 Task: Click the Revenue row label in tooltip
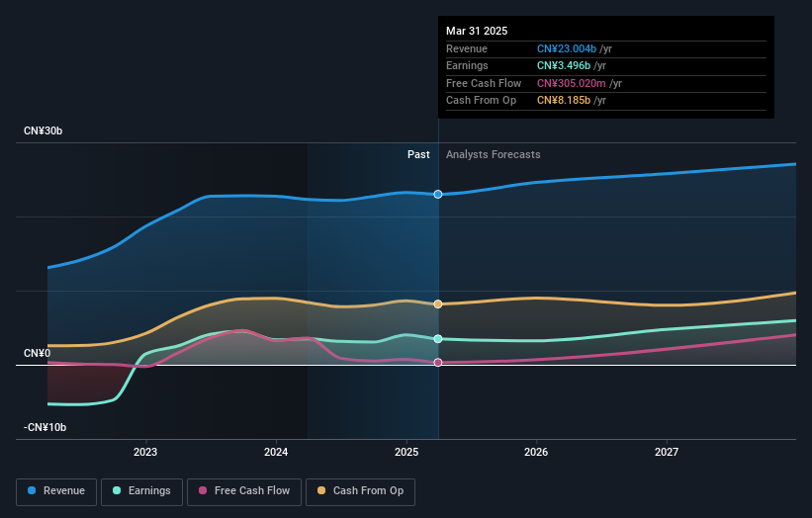point(467,48)
